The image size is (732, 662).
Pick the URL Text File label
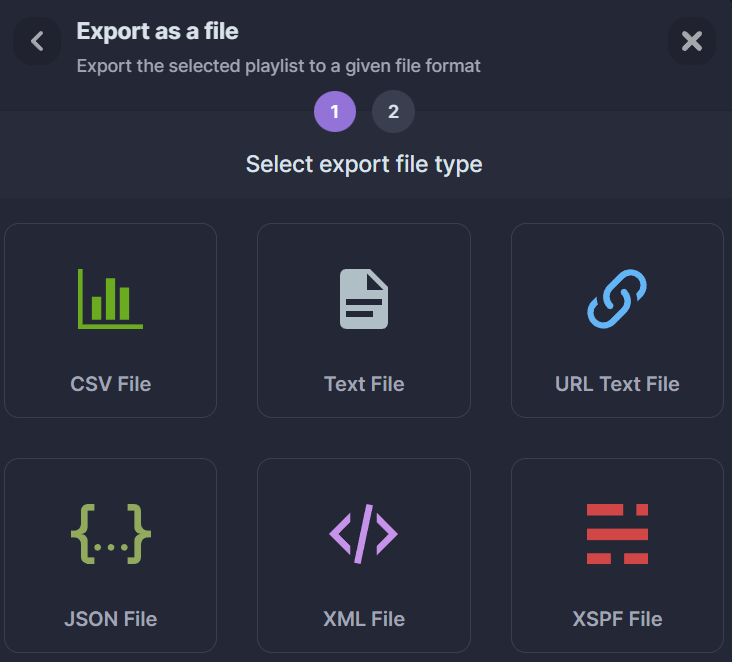click(x=617, y=384)
